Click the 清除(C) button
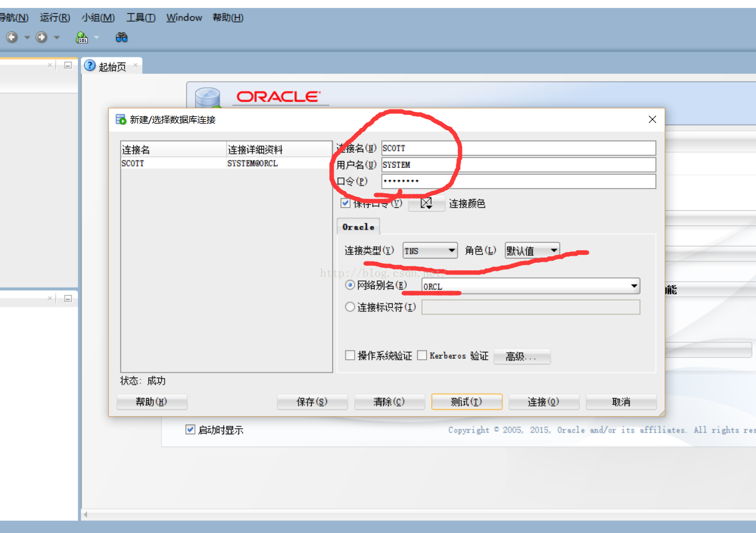This screenshot has height=533, width=756. click(389, 402)
